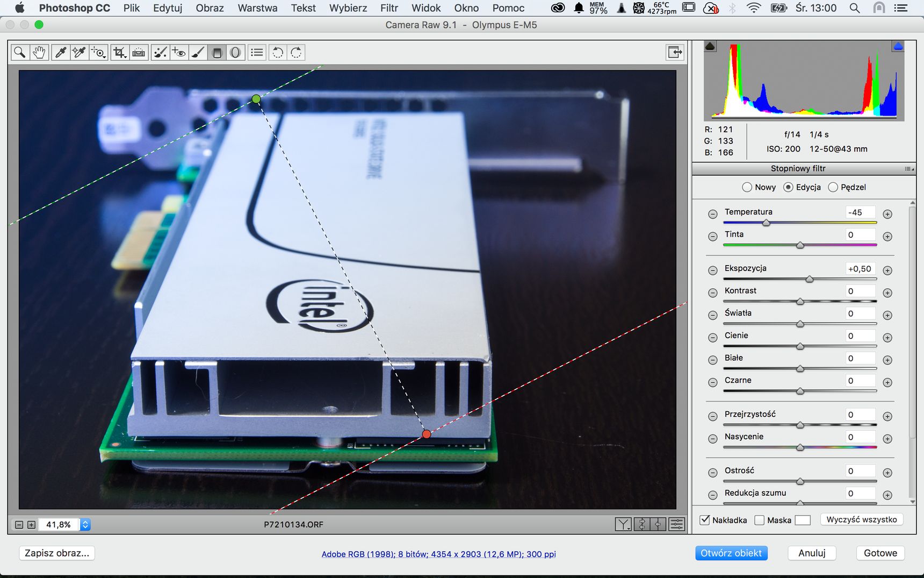The width and height of the screenshot is (924, 578).
Task: Pick the Adjustment Brush tool
Action: tap(198, 52)
